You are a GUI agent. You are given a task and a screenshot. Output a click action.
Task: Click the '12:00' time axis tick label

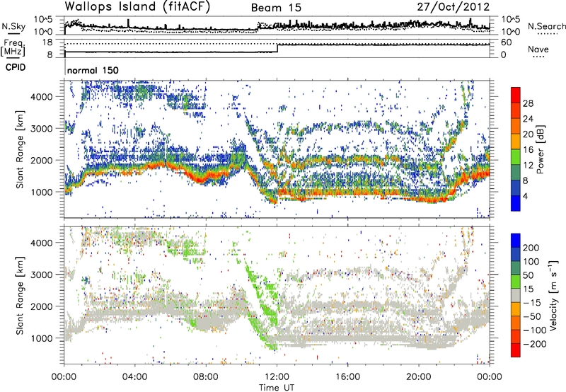(277, 377)
